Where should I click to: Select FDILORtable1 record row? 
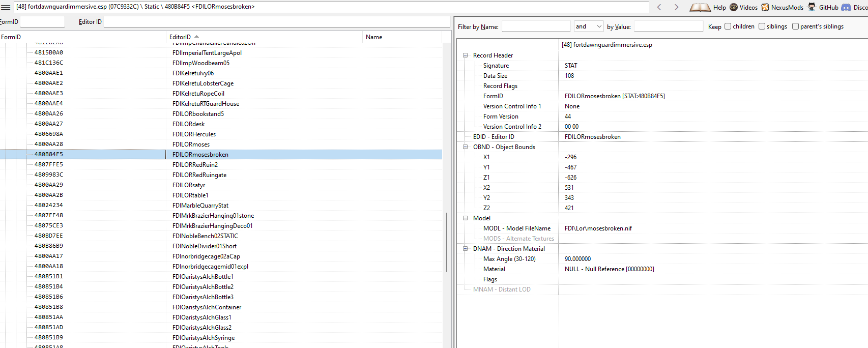[221, 195]
